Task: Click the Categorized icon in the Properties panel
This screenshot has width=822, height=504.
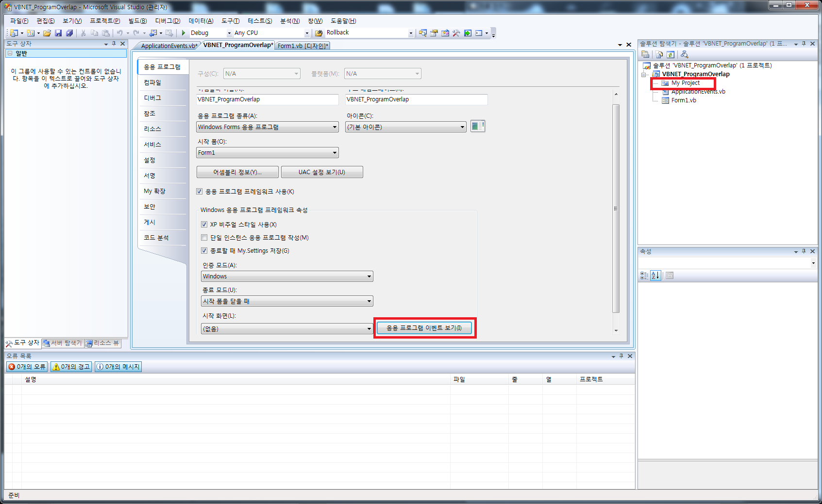Action: click(x=644, y=276)
